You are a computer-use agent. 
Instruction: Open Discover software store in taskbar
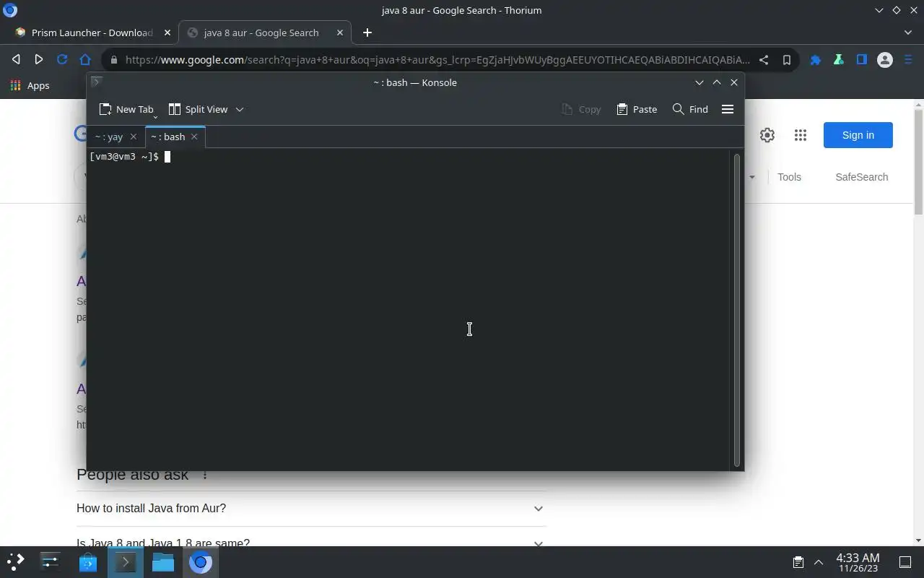(x=88, y=561)
